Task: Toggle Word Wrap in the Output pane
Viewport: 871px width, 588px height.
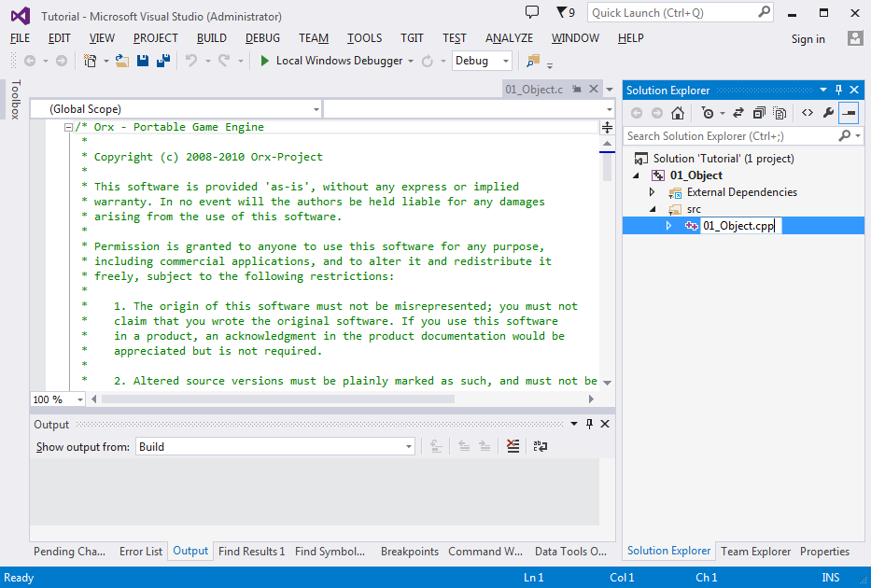Action: click(540, 447)
